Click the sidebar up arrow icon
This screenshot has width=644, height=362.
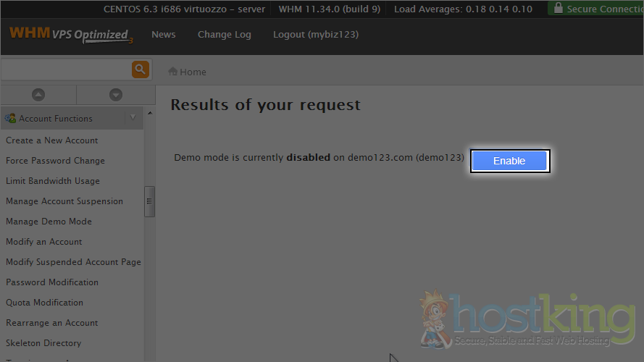coord(38,95)
